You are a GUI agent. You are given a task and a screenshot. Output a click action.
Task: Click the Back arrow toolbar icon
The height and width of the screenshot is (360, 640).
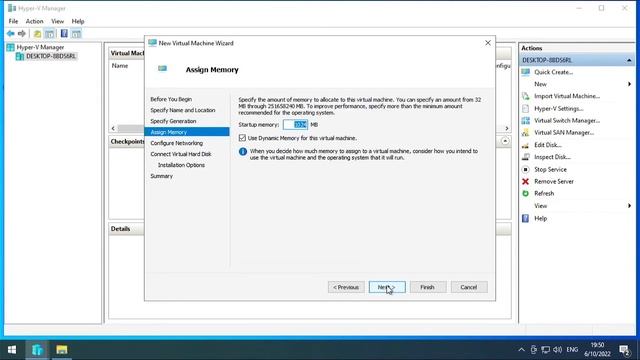coord(11,33)
